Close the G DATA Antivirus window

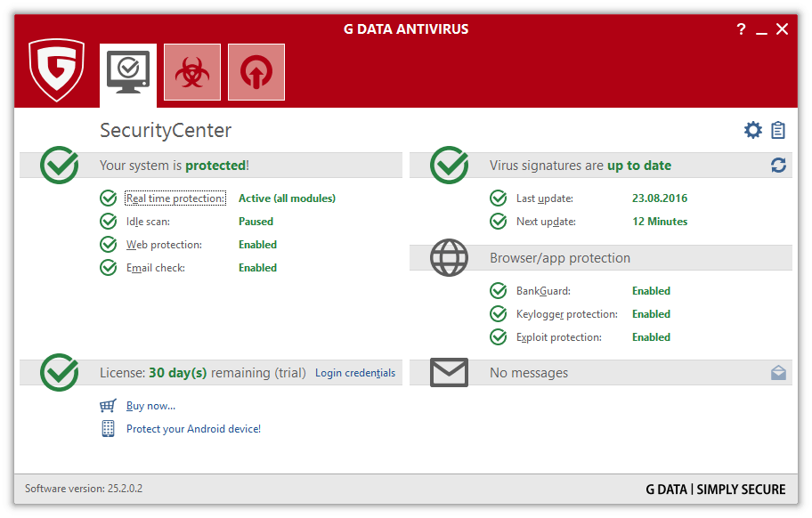(782, 29)
